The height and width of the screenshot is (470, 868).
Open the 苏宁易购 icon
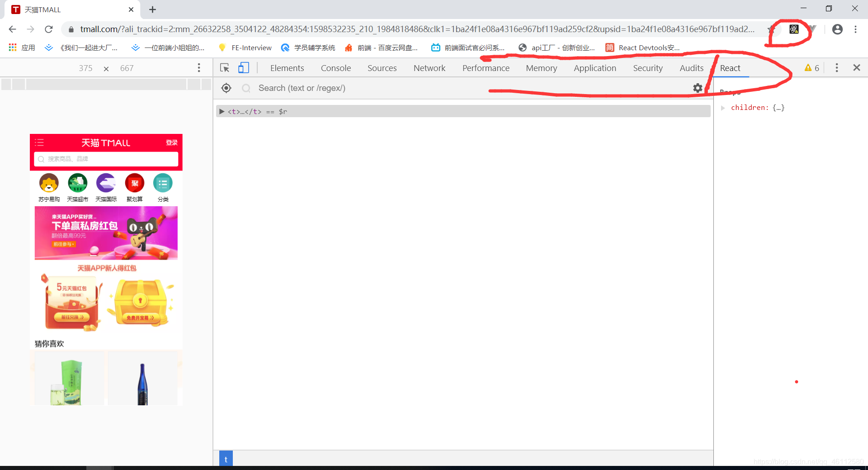tap(49, 188)
